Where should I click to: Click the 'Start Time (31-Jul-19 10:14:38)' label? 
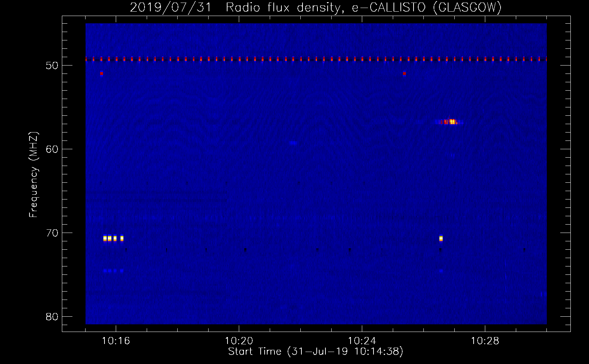click(x=316, y=352)
